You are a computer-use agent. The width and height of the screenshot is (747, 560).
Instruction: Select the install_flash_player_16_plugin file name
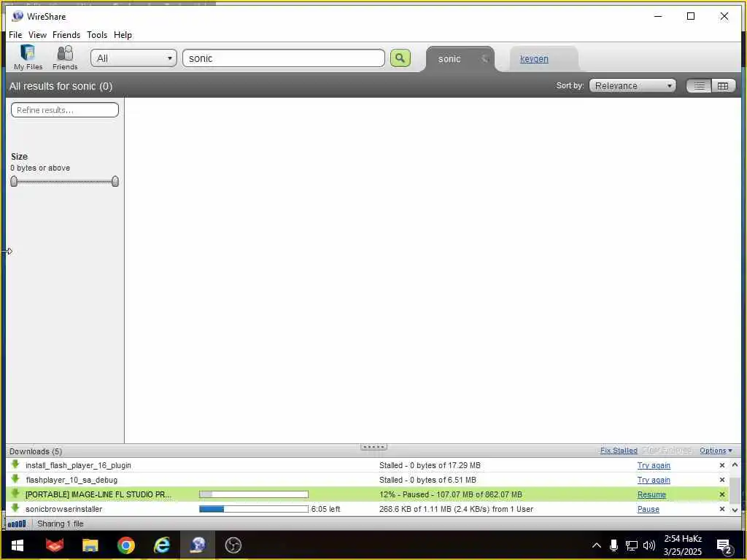[x=78, y=465]
